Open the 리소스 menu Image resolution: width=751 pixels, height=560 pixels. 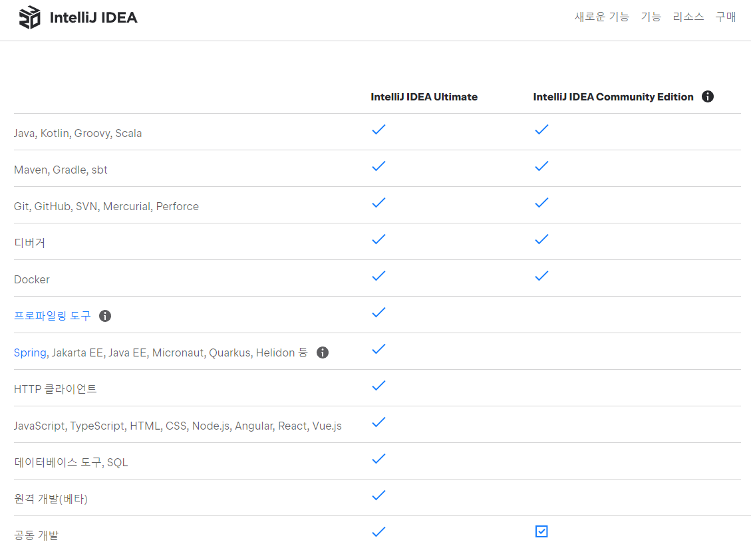tap(688, 17)
